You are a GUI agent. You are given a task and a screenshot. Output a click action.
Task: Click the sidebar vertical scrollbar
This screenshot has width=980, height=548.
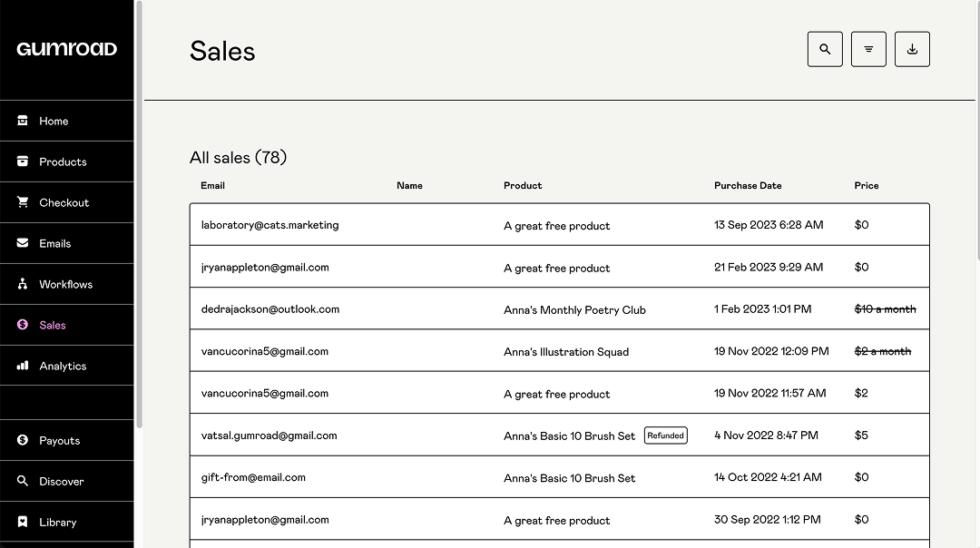click(140, 214)
